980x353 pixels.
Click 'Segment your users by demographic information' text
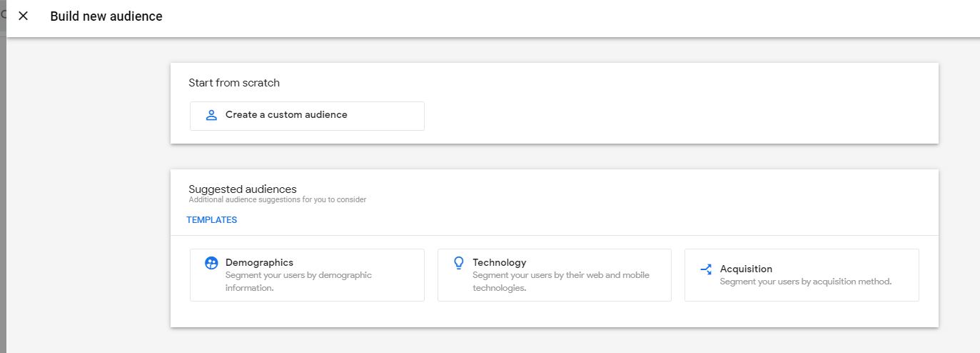click(298, 282)
